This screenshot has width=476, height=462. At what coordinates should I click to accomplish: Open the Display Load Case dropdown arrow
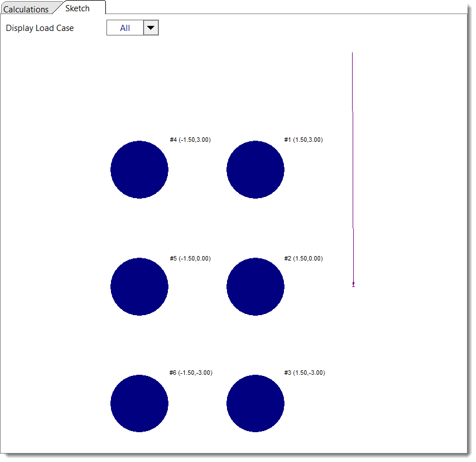[x=151, y=28]
